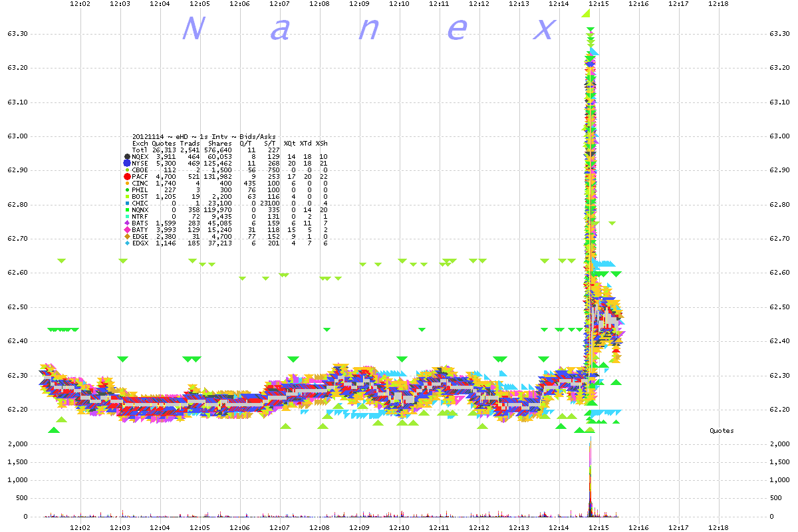Screen dimensions: 798x532
Task: Click the '2,000' label on the left volume axis
Action: pos(17,444)
